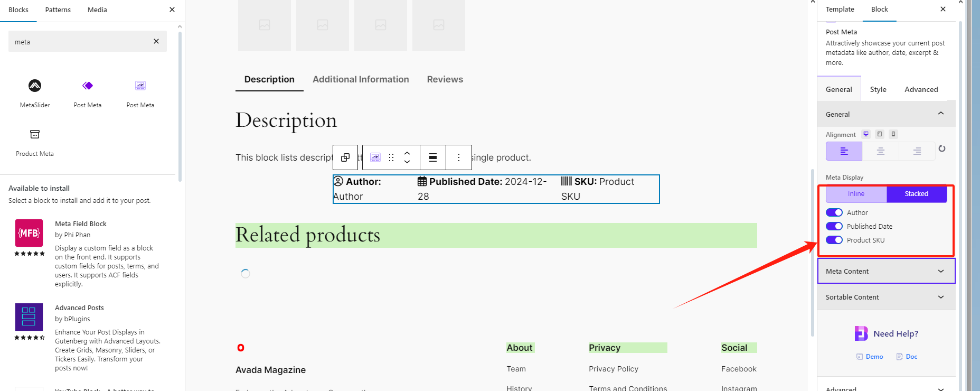Click the block align toolbar icon
This screenshot has width=980, height=391.
(433, 157)
